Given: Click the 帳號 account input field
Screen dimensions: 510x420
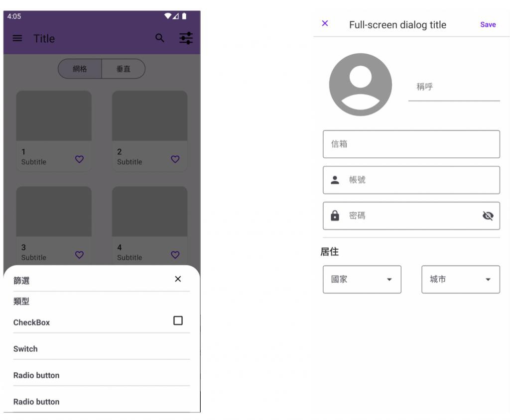Looking at the screenshot, I should tap(411, 180).
